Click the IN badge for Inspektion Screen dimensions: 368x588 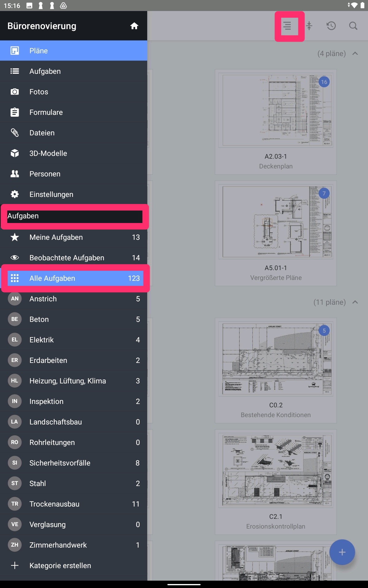[x=15, y=401]
